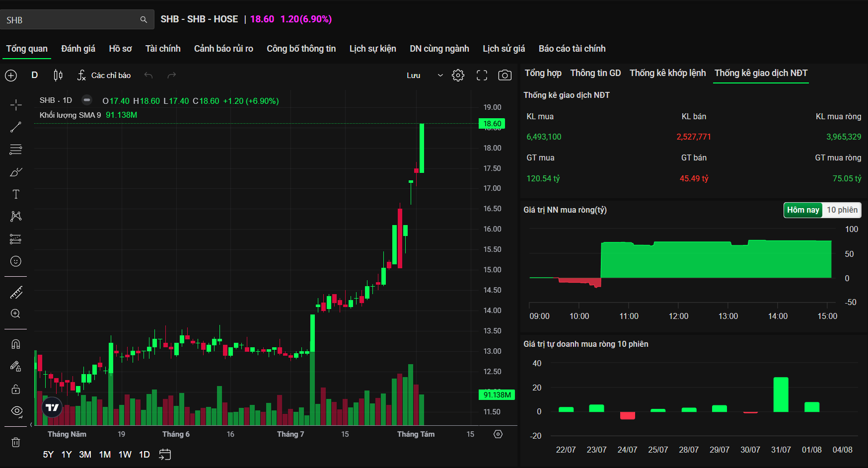Image resolution: width=868 pixels, height=468 pixels.
Task: Go to Cảnh báo rủi ro tab
Action: [223, 49]
